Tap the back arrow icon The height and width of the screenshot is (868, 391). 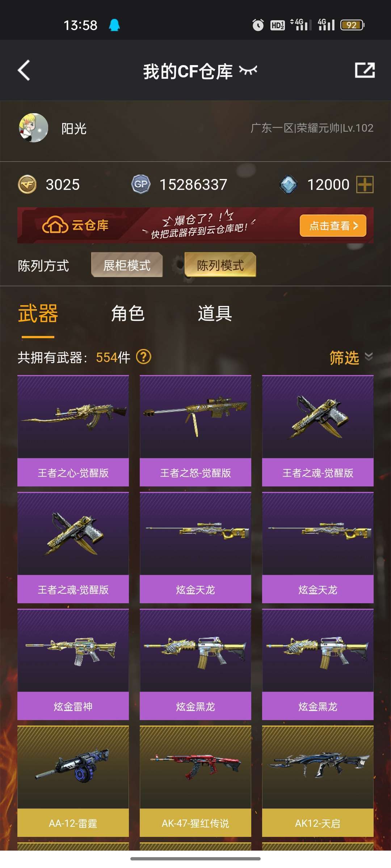[24, 70]
